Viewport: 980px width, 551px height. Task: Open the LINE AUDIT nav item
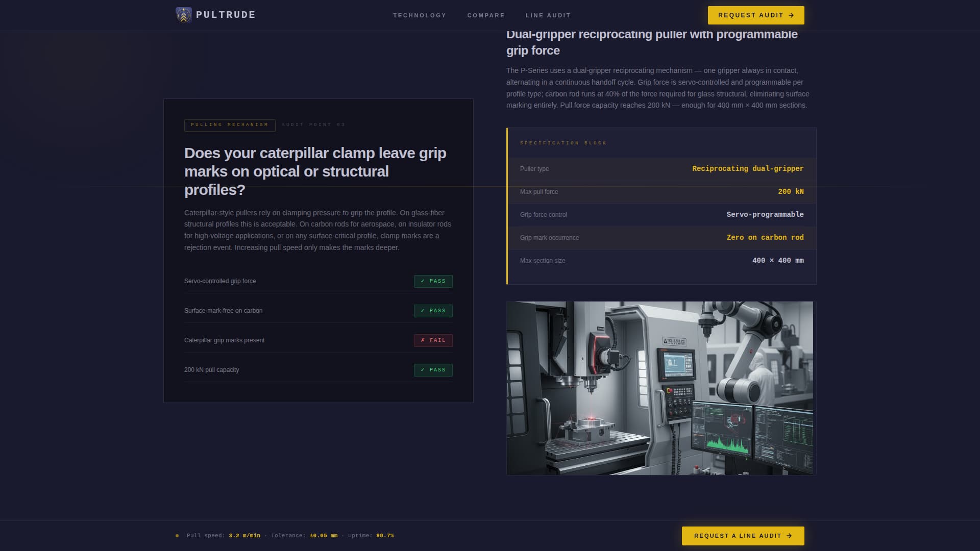[549, 15]
